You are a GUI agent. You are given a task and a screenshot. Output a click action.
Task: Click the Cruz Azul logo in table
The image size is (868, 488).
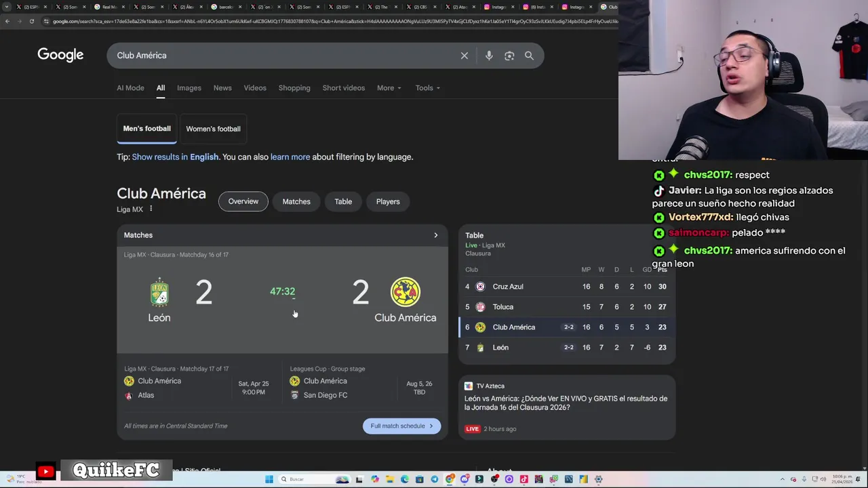coord(480,287)
